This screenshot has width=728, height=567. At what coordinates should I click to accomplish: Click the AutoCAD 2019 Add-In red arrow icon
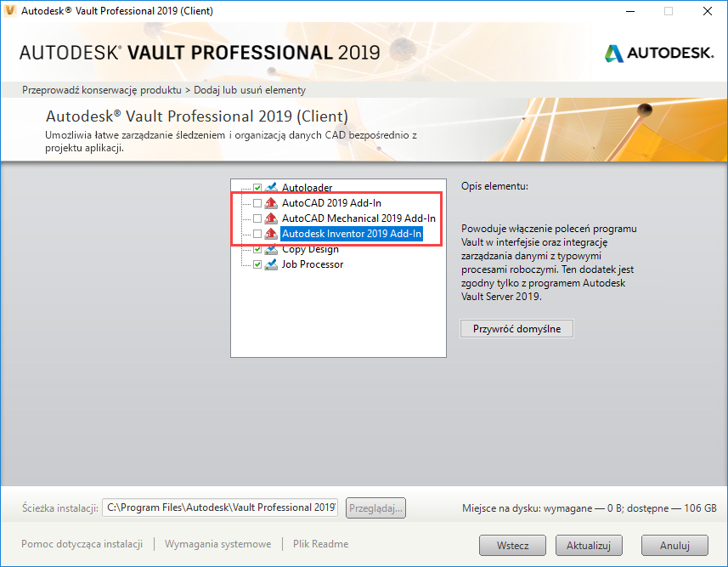coord(271,203)
